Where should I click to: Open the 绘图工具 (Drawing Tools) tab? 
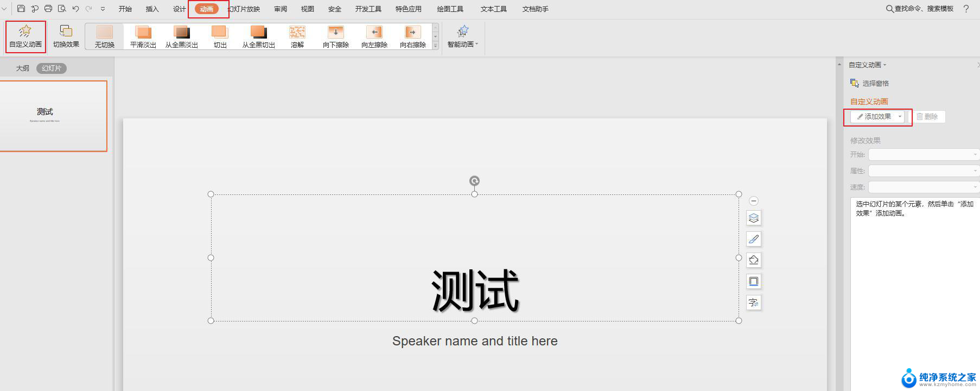(x=450, y=9)
